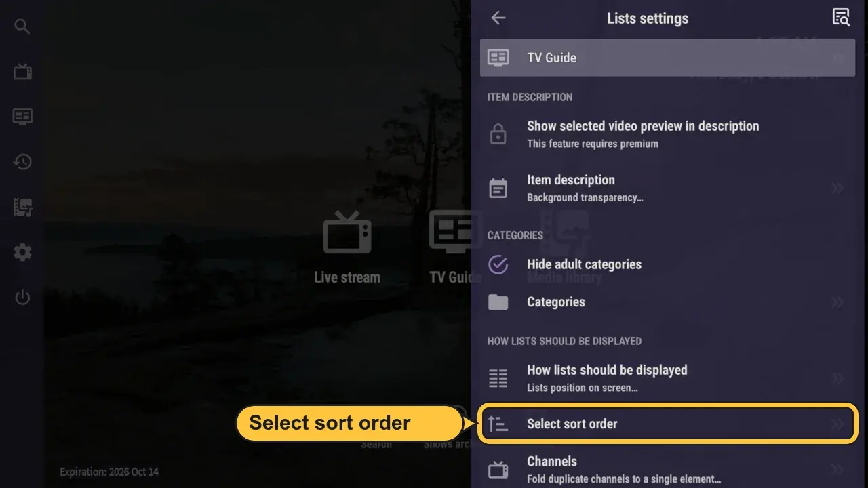
Task: Expand Categories chevron arrow
Action: tap(838, 302)
